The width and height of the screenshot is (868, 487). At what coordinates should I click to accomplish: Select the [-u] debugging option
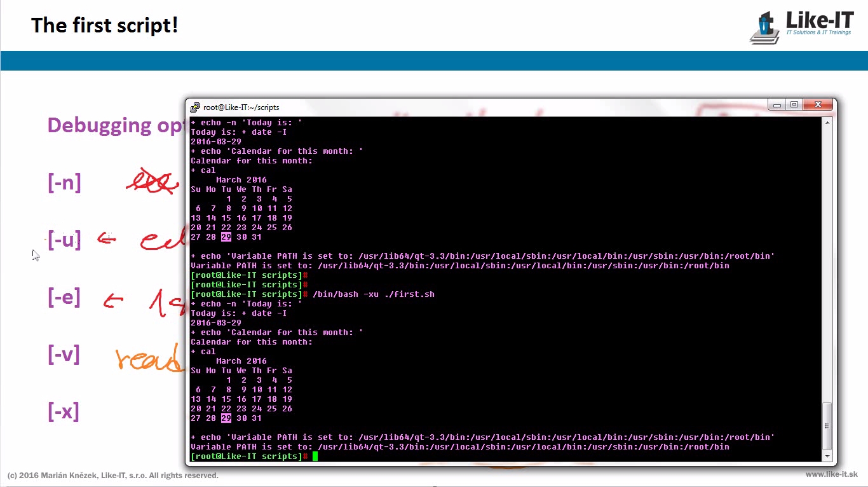64,240
